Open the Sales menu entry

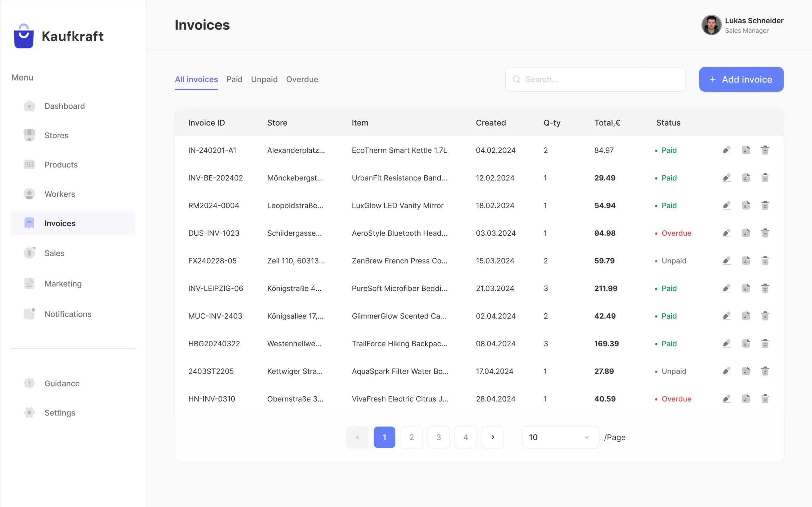click(x=54, y=253)
